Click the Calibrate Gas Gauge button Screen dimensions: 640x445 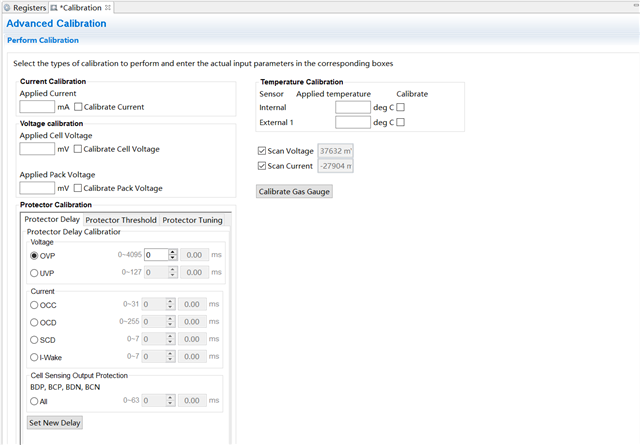click(294, 191)
